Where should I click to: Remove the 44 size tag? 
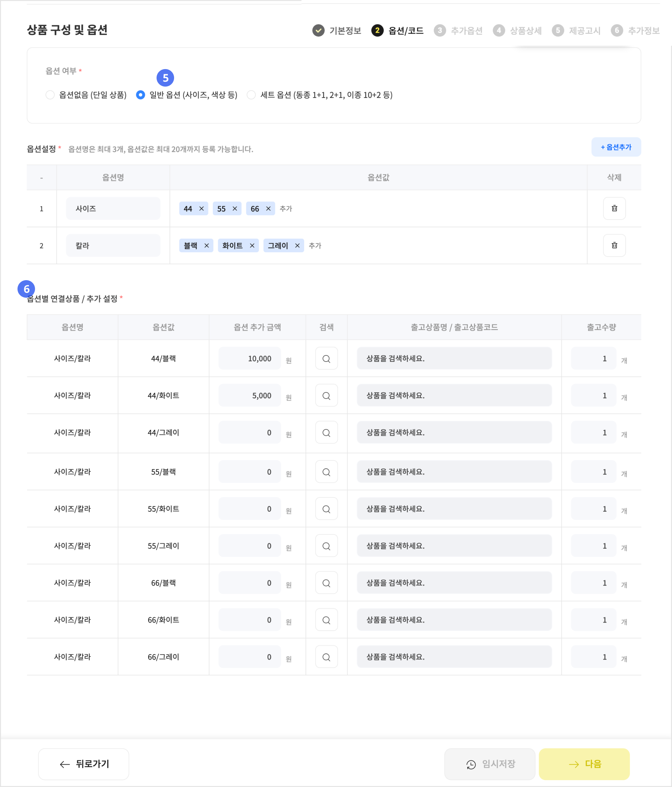pos(202,209)
